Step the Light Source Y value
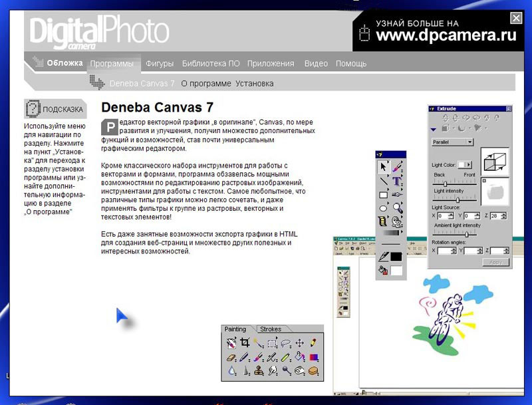The image size is (532, 405). (x=477, y=215)
